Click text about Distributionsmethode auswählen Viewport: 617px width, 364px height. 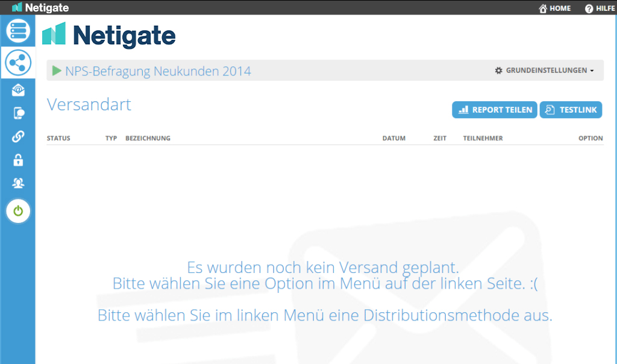point(325,315)
